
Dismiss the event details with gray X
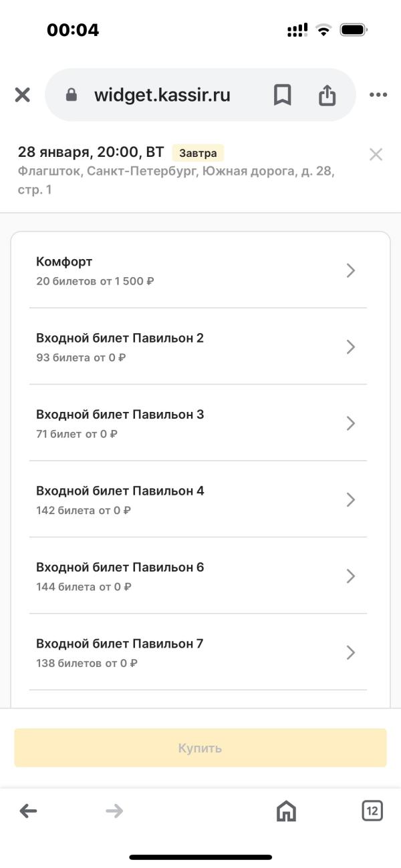[376, 154]
